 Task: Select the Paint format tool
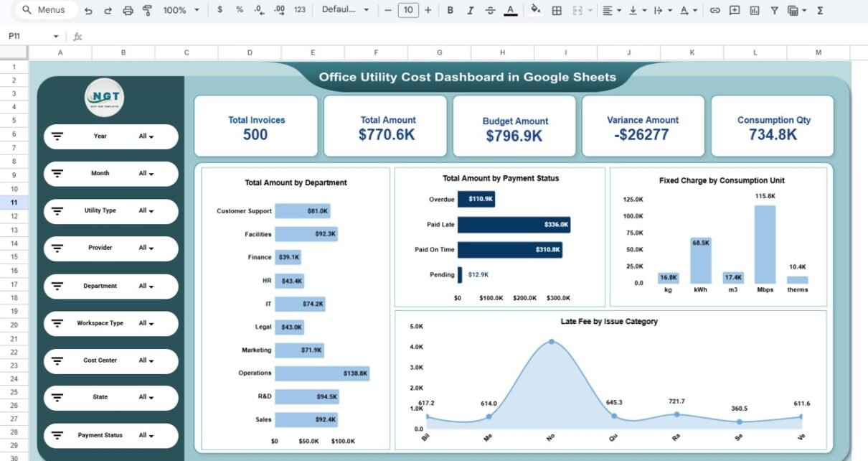pos(147,10)
